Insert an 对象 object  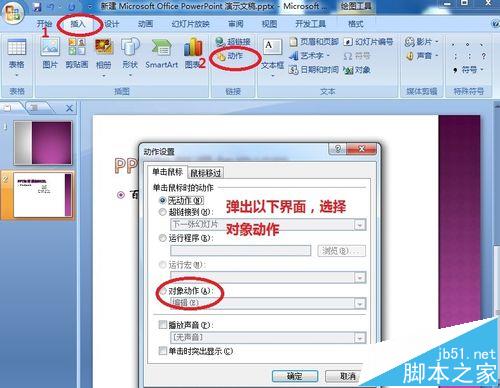[x=357, y=70]
